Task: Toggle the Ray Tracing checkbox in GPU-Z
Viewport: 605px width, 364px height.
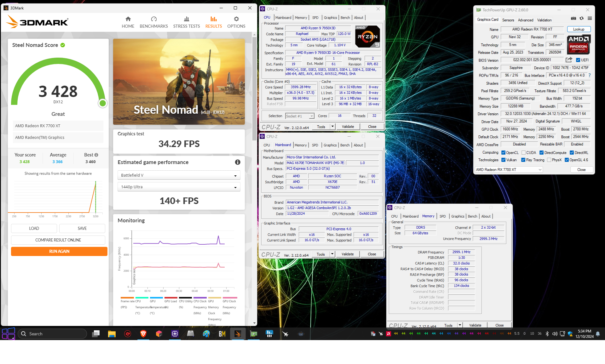Action: coord(523,160)
